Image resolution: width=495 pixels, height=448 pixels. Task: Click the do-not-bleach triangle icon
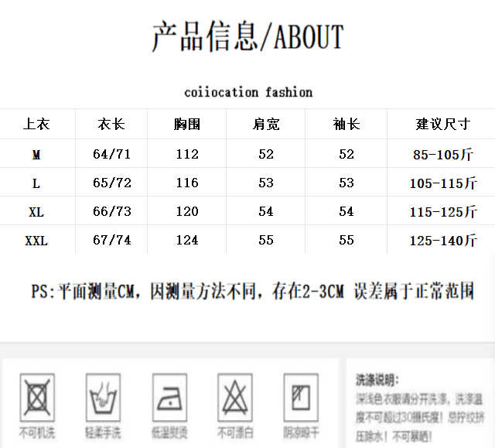pos(235,398)
